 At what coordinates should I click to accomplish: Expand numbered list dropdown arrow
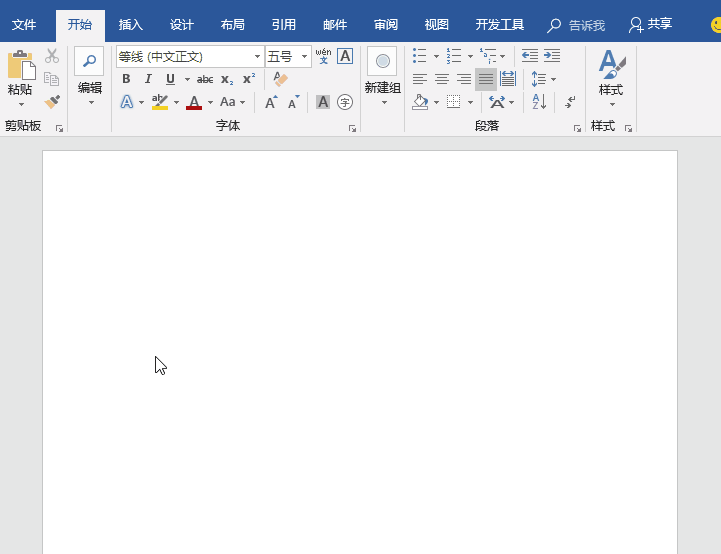point(470,56)
